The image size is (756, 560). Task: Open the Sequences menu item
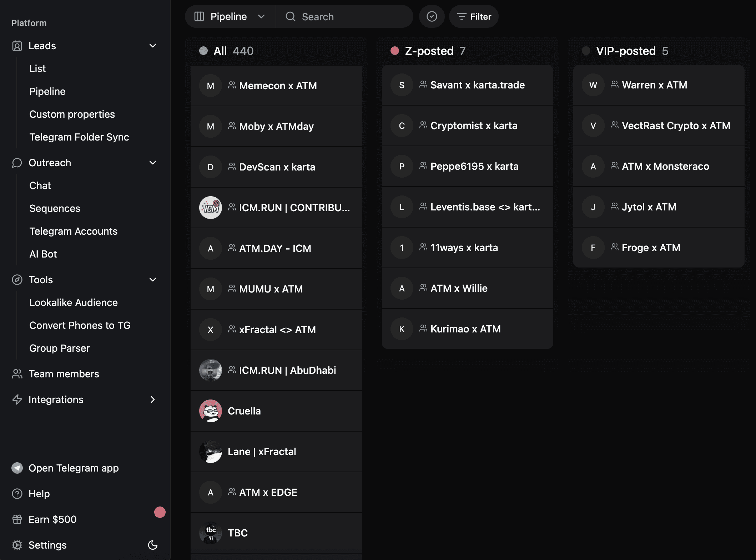(x=55, y=208)
